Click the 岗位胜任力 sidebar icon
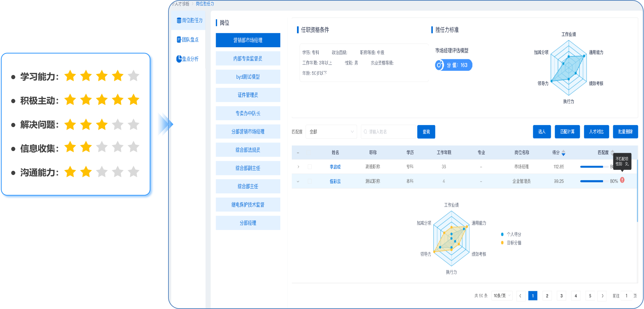 coord(179,20)
